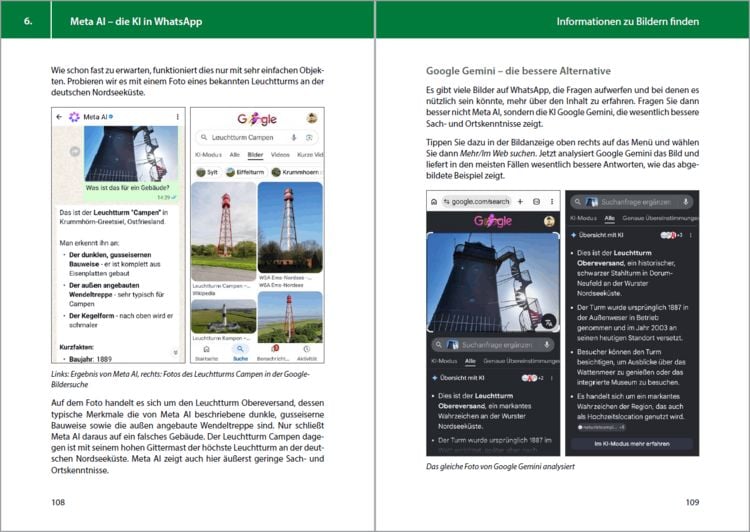
Task: Click the 'google.com/search' address bar
Action: pyautogui.click(x=477, y=202)
